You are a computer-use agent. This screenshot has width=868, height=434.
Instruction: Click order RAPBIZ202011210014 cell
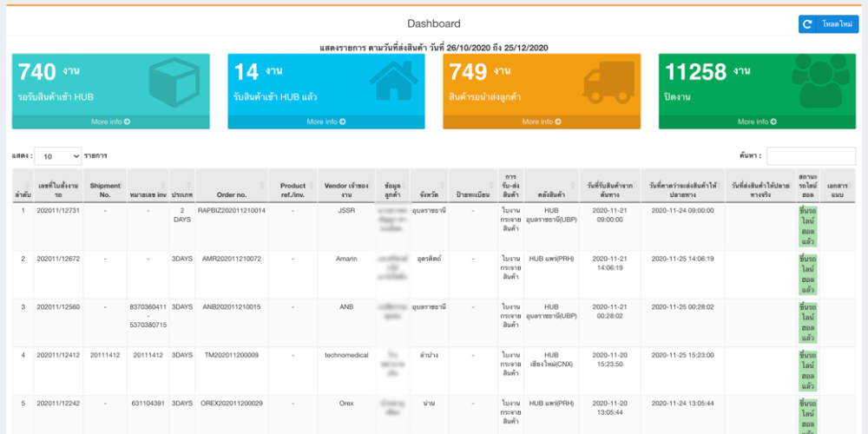coord(232,210)
